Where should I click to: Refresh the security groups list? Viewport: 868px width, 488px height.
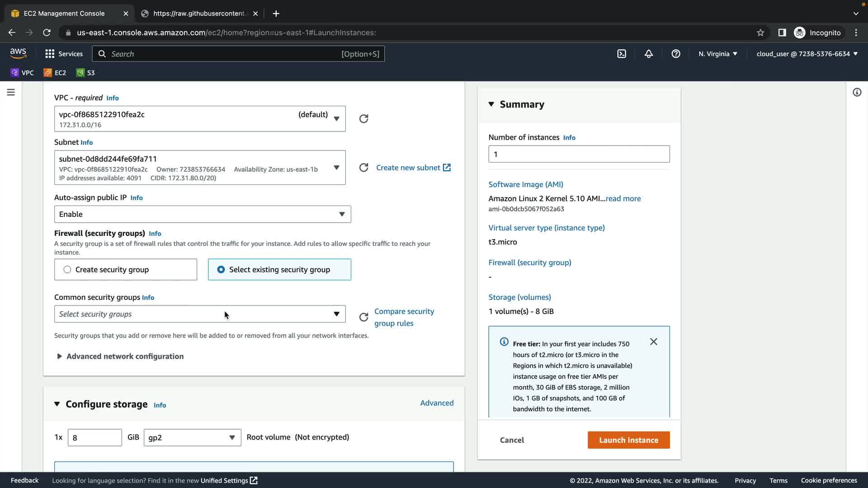[363, 317]
